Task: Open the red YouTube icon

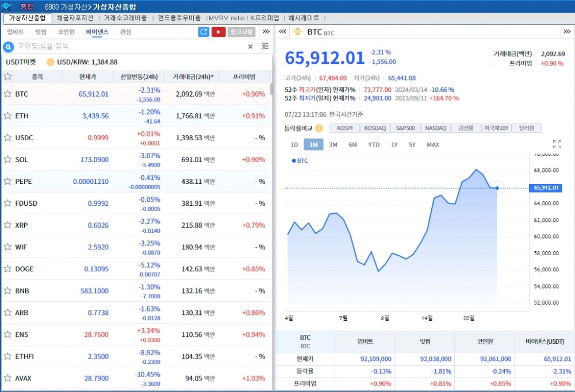Action: click(218, 32)
